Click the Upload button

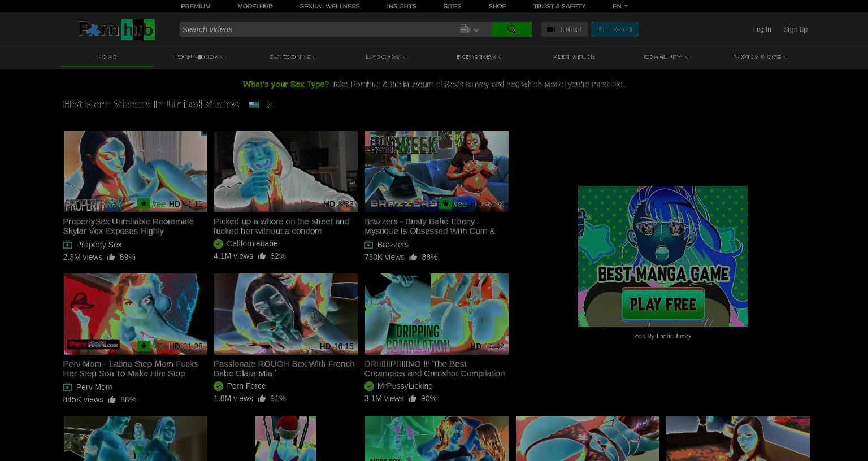564,29
